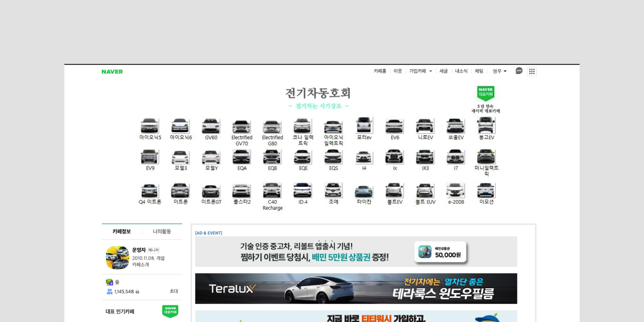Select the i4 car icon
The image size is (644, 322).
364,157
